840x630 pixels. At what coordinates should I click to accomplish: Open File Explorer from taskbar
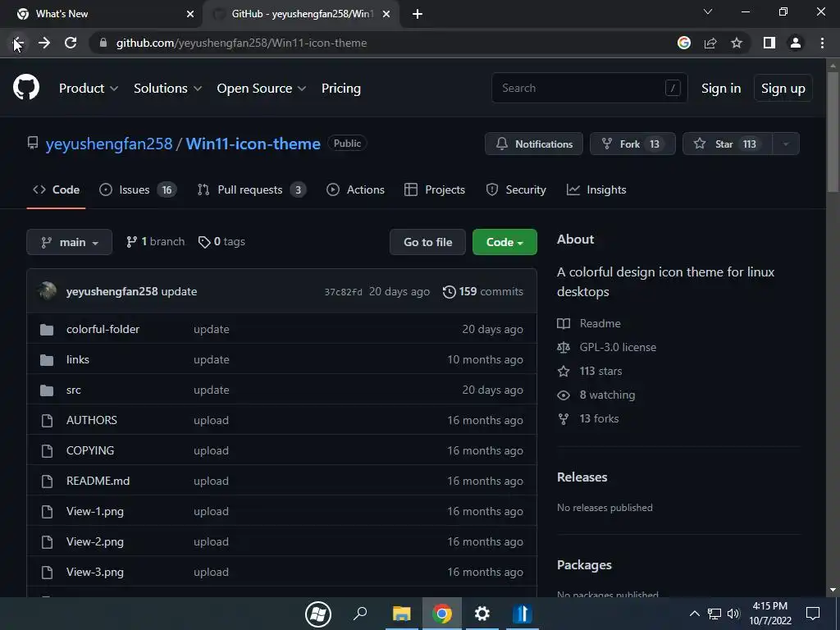[402, 614]
